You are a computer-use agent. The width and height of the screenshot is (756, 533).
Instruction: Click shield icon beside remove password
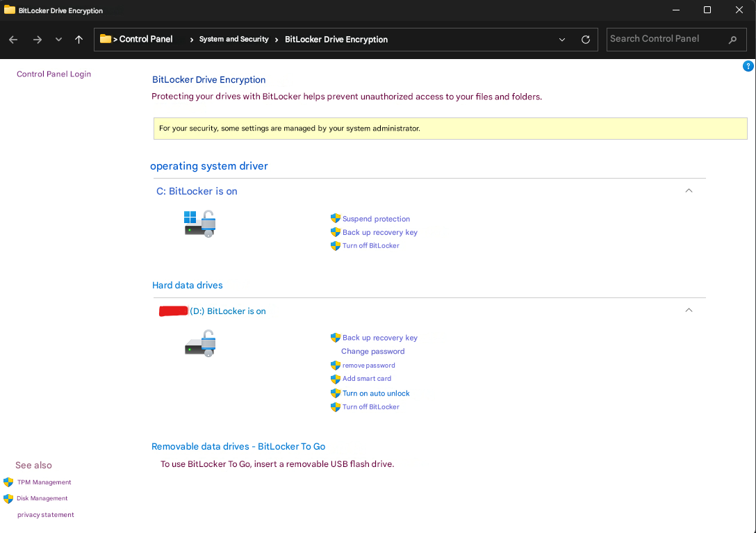[336, 366]
